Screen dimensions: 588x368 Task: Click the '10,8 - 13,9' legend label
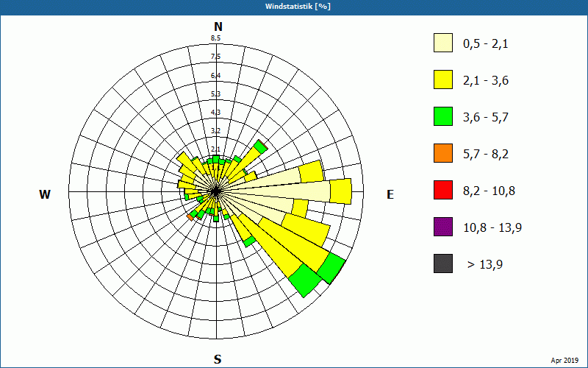coord(492,228)
